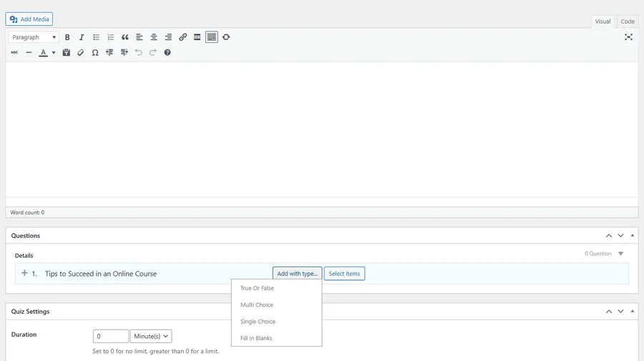Image resolution: width=644 pixels, height=361 pixels.
Task: Expand the 0 Question details triangle
Action: click(x=620, y=254)
